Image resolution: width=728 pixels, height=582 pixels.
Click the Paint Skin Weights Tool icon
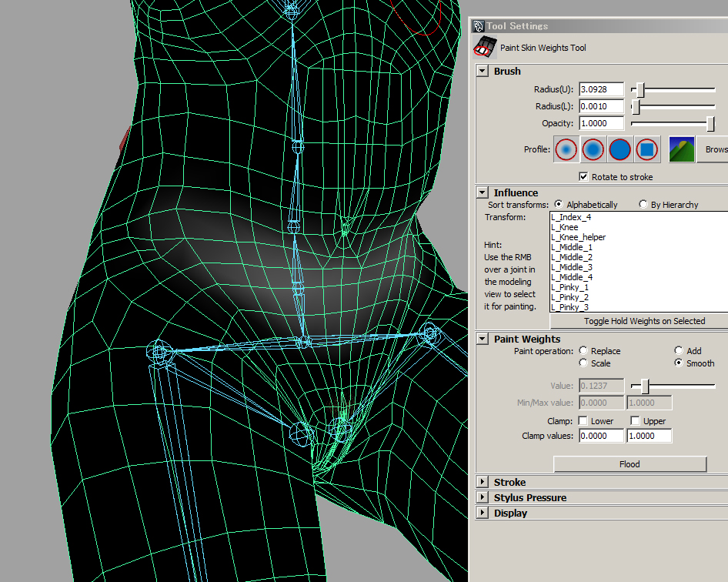click(x=485, y=47)
